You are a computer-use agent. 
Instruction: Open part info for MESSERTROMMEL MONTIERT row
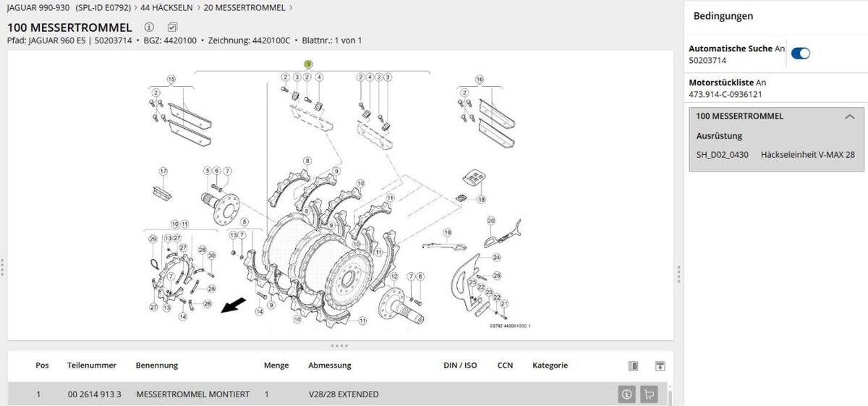[x=626, y=394]
